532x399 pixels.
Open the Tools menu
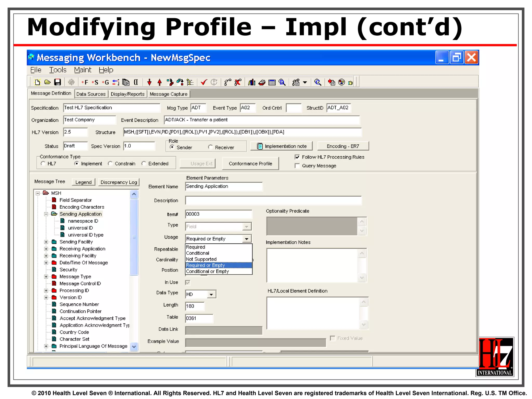tap(58, 70)
